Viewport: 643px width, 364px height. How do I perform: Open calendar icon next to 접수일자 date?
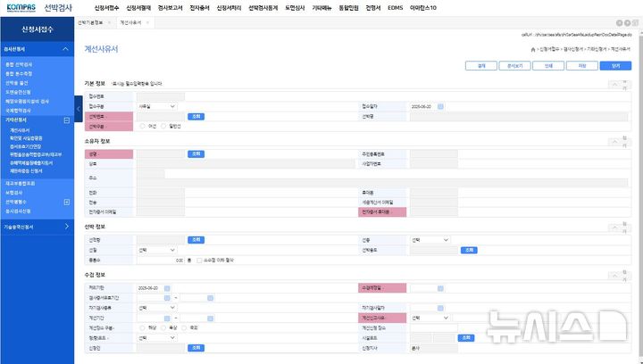pyautogui.click(x=440, y=106)
